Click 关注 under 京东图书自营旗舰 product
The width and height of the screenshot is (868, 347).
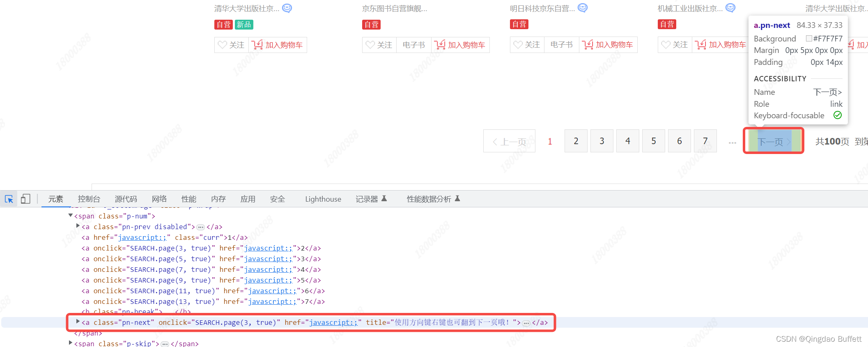379,45
